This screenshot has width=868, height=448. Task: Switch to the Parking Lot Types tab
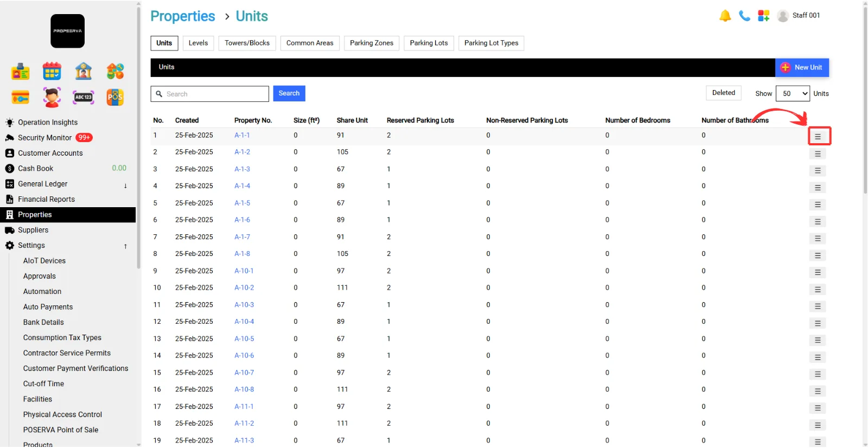(x=491, y=43)
